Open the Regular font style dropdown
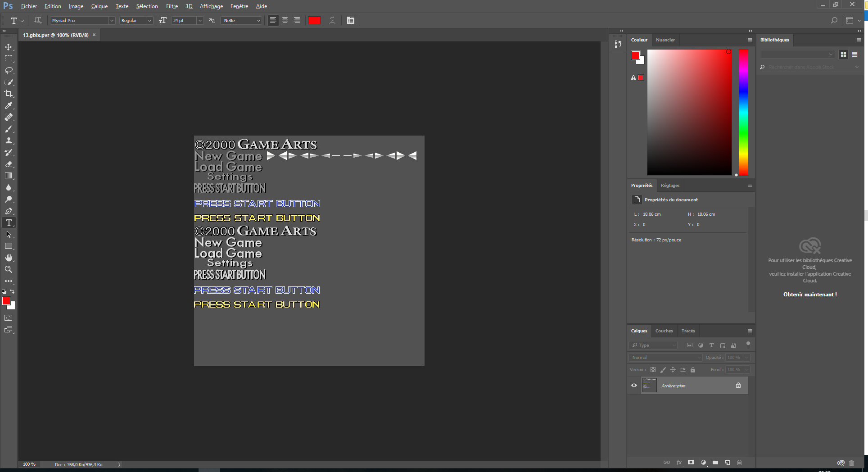 tap(149, 20)
